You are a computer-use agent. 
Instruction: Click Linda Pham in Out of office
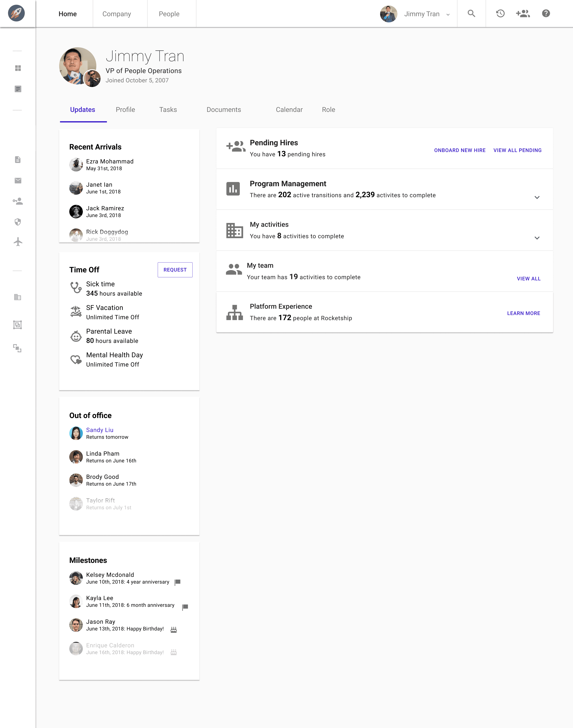103,454
